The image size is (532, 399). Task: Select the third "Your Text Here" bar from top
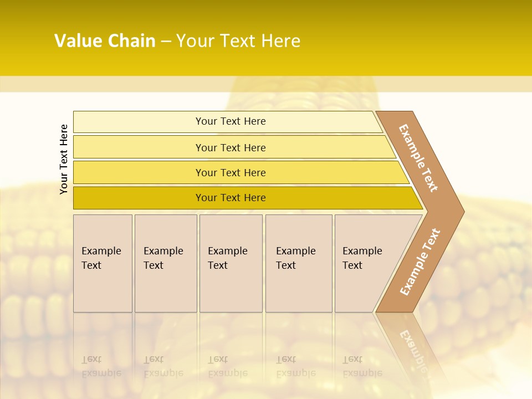tap(230, 172)
